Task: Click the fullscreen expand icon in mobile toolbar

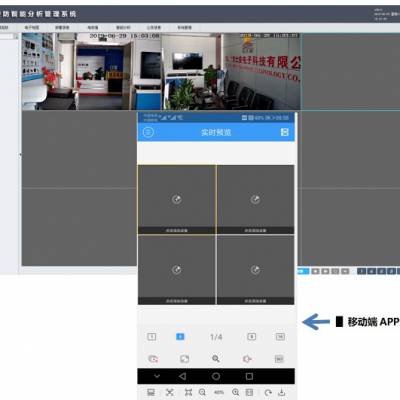Action: click(184, 359)
